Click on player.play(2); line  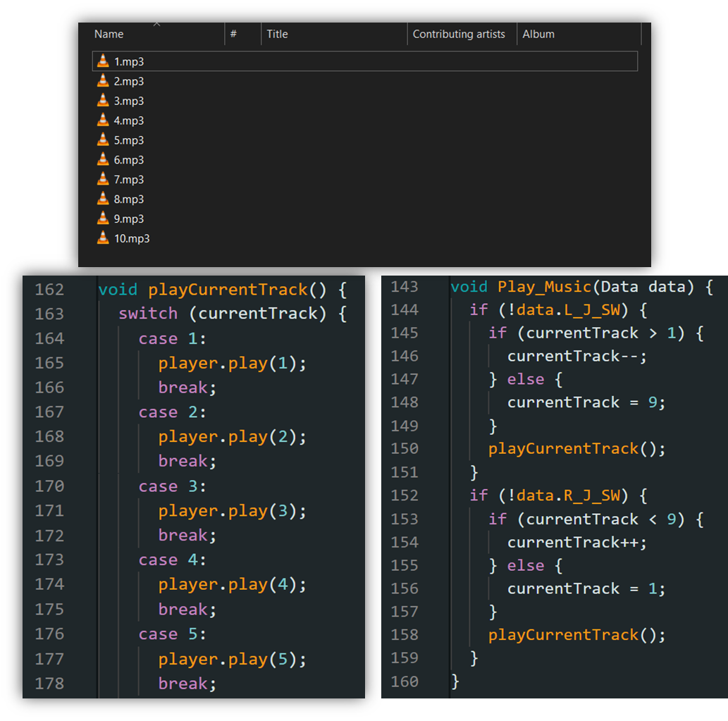point(232,437)
